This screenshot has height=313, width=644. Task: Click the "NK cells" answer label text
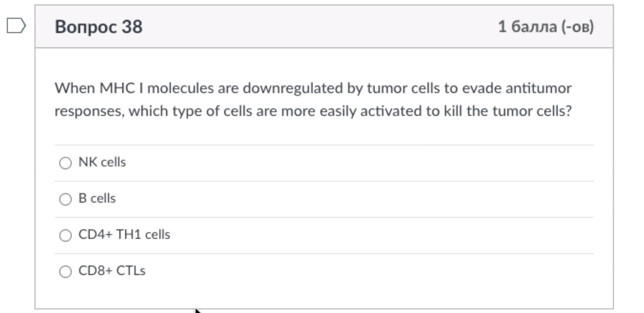(102, 162)
